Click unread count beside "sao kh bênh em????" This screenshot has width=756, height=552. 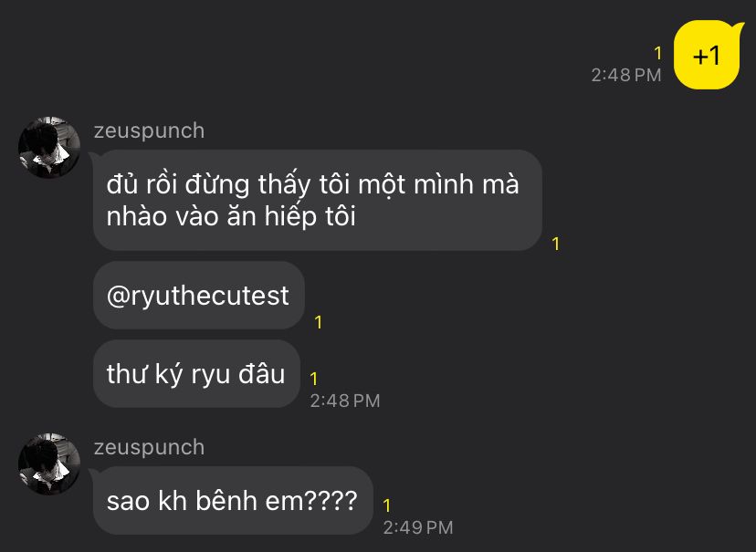click(387, 505)
